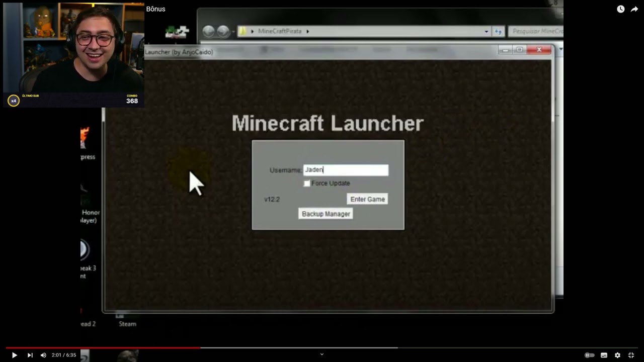Close the Minecraft Launcher window
Screen dimensions: 644x362
coord(539,50)
